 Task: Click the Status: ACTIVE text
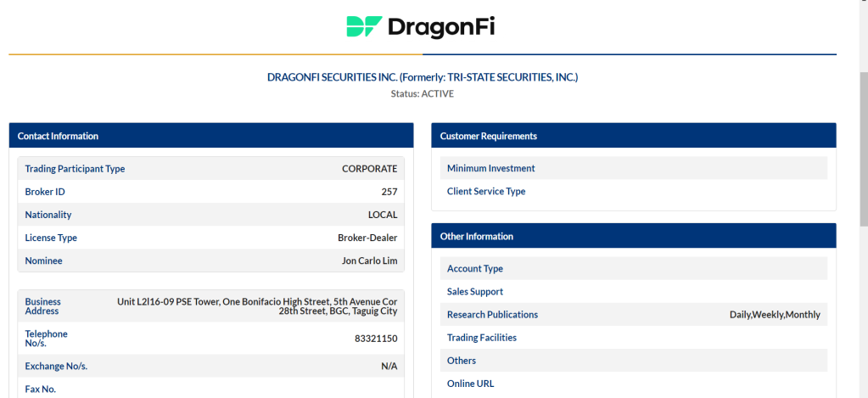pyautogui.click(x=423, y=94)
